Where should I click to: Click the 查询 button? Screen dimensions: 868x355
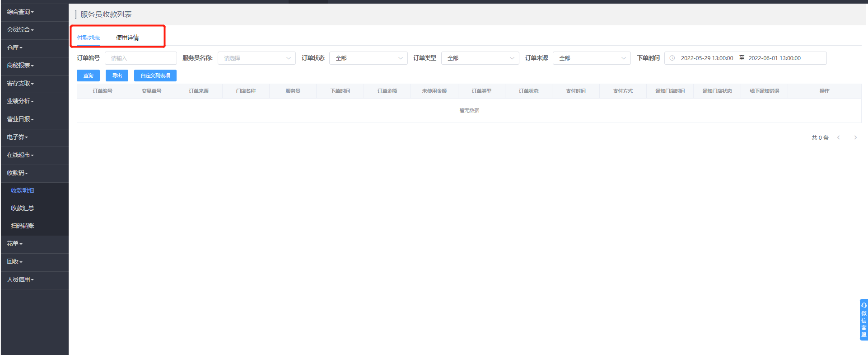pyautogui.click(x=88, y=76)
